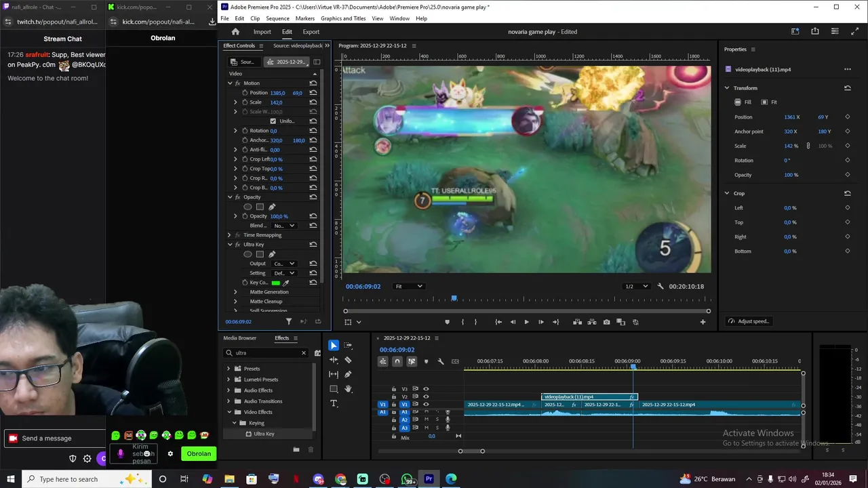Click the Ultra Key color eyedropper
868x488 pixels.
click(x=286, y=283)
